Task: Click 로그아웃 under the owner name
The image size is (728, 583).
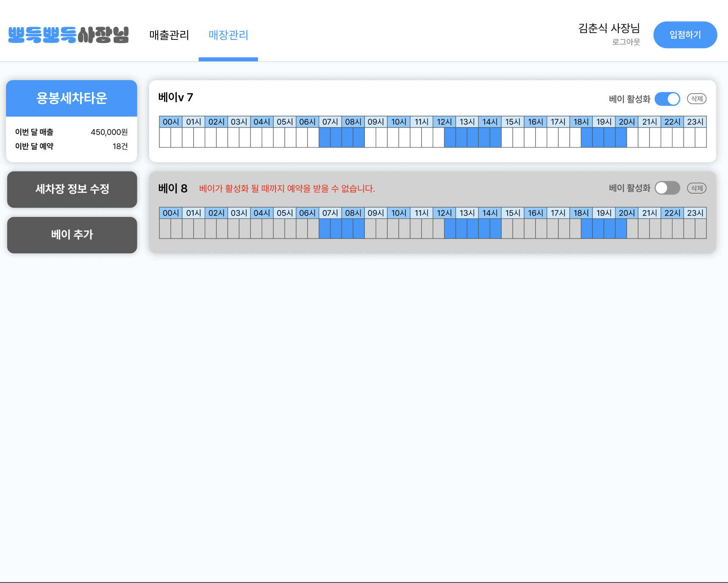Action: 626,41
